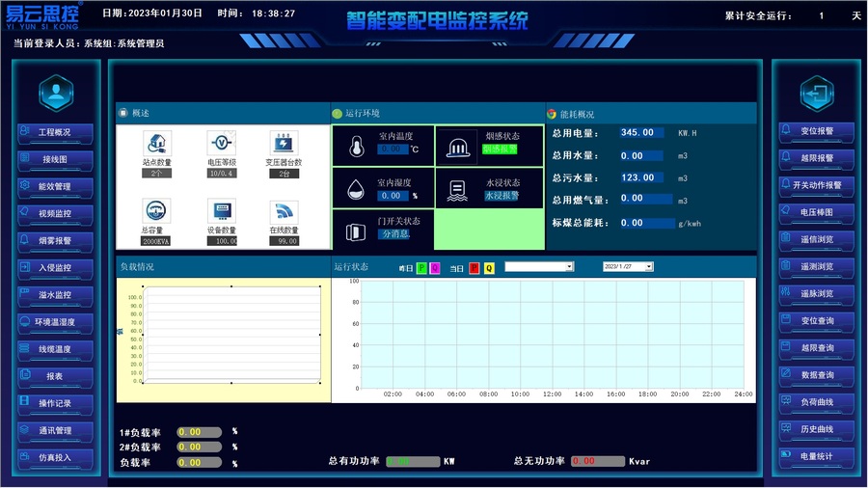Open 负荷曲线 on the right sidebar
This screenshot has height=488, width=868.
[x=817, y=403]
